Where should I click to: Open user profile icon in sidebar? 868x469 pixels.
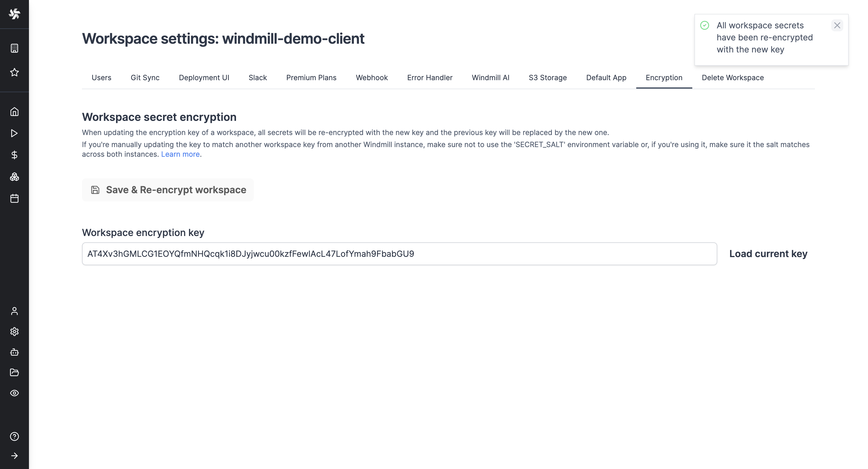coord(14,311)
